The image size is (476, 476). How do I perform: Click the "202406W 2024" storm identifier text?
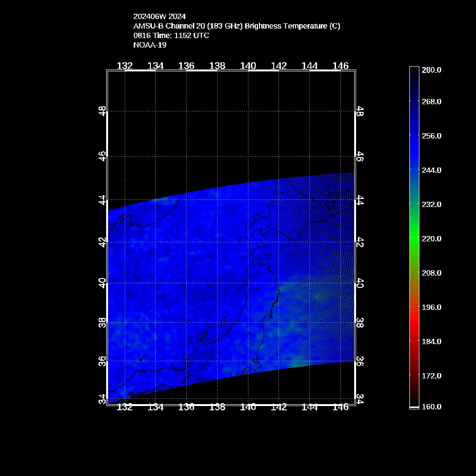coord(159,16)
